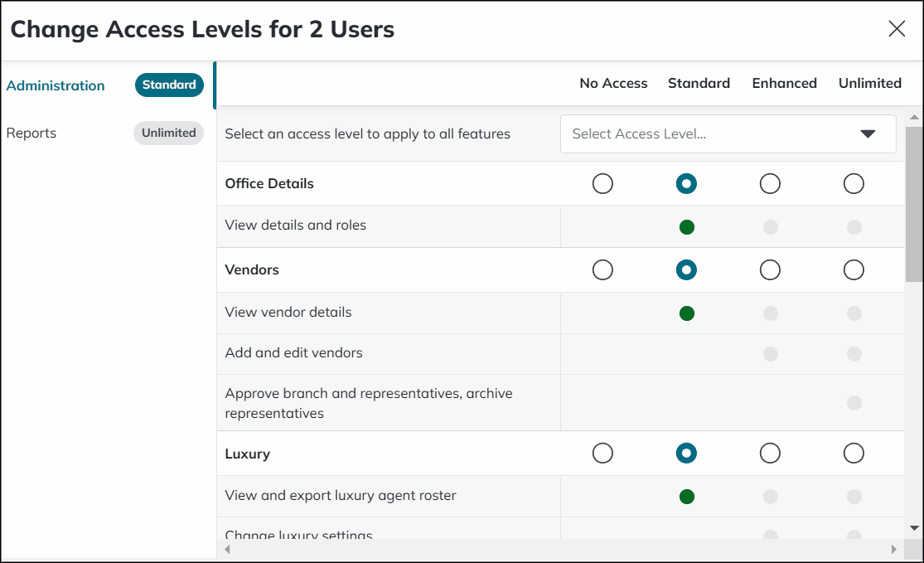This screenshot has width=924, height=563.
Task: Click green Standard dot for View details and roles
Action: [x=686, y=227]
